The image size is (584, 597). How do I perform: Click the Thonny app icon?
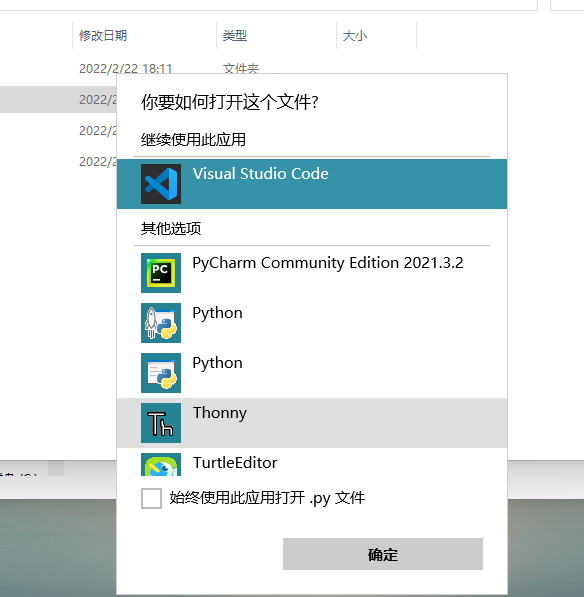(x=161, y=423)
